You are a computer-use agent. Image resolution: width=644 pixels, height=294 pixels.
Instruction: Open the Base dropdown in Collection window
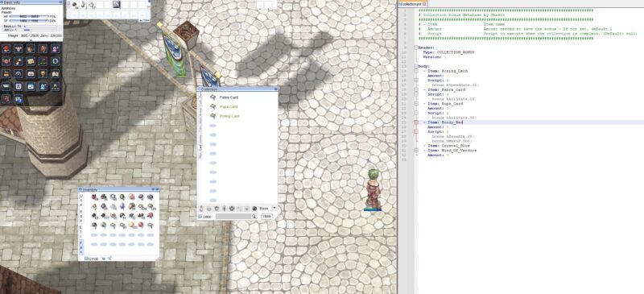tap(275, 208)
